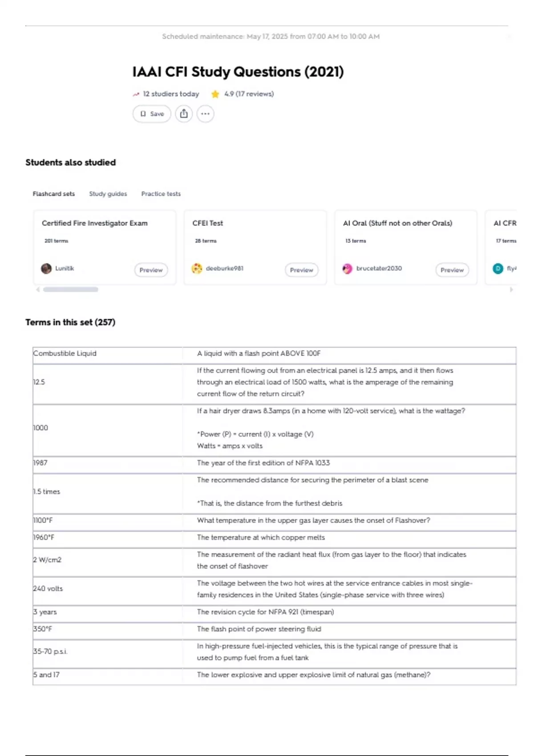This screenshot has width=534, height=756.
Task: Open the 4.9 (17 reviews) rating link
Action: coord(249,94)
